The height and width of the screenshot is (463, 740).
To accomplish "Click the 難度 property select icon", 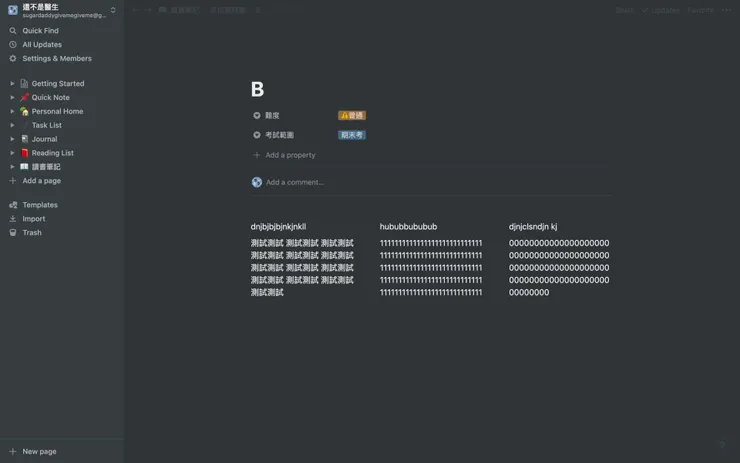I will coord(257,116).
